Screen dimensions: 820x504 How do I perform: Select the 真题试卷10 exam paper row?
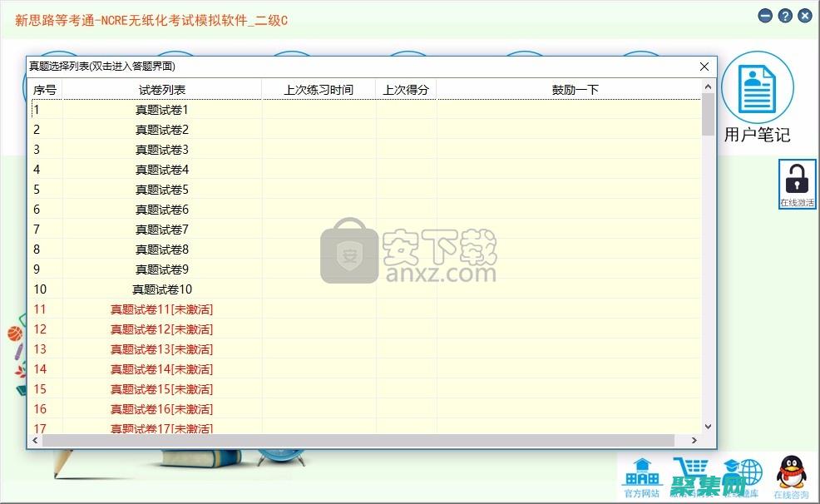(x=163, y=289)
